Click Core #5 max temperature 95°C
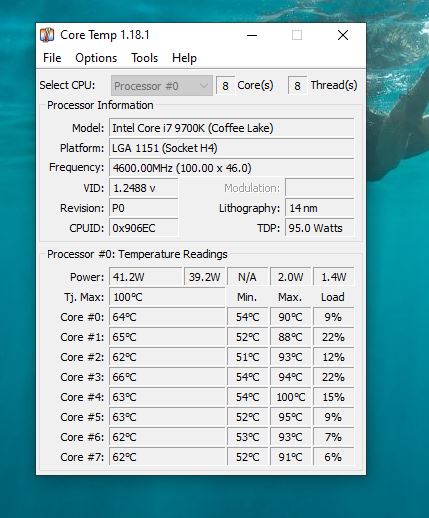 click(290, 417)
